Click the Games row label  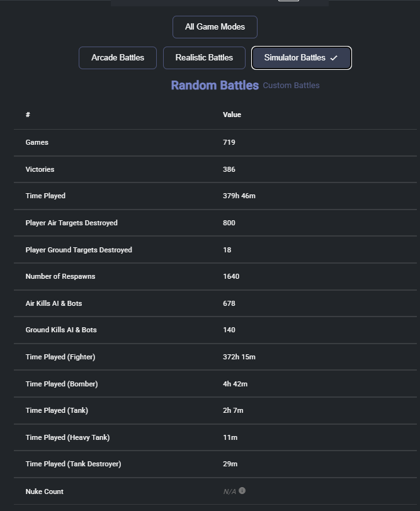(x=37, y=142)
